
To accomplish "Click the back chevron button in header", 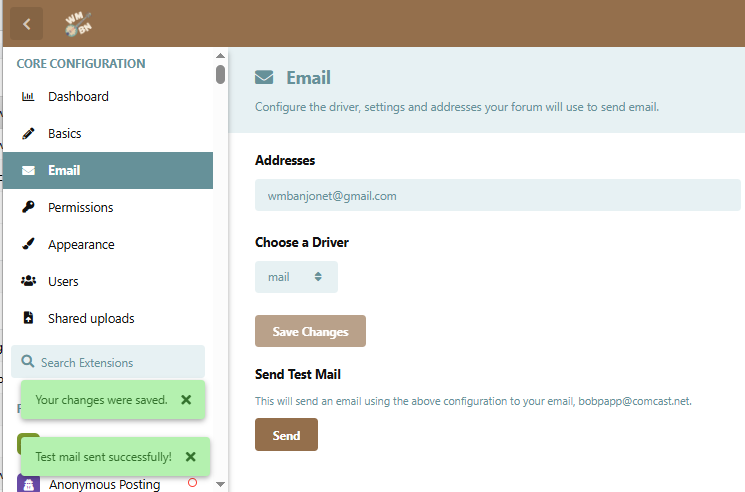I will click(26, 24).
